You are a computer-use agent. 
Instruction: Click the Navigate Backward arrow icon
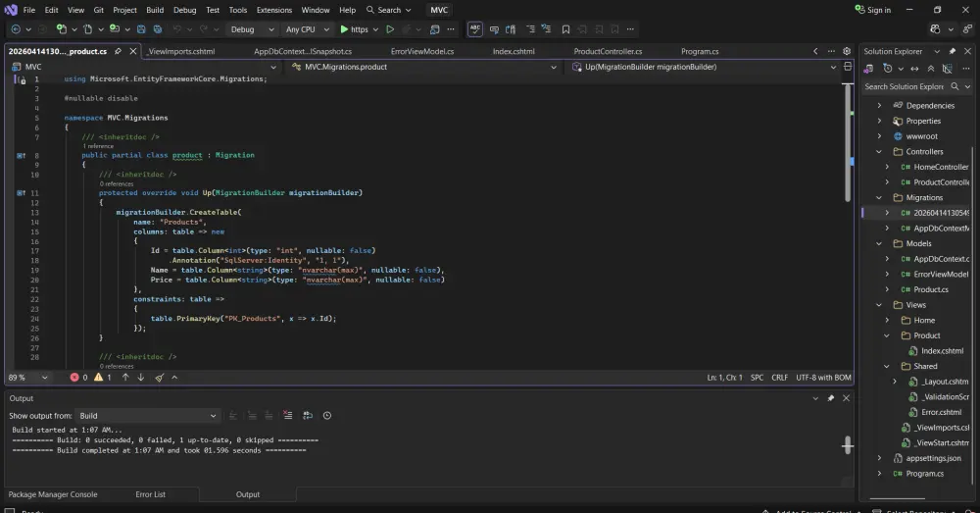pyautogui.click(x=16, y=29)
